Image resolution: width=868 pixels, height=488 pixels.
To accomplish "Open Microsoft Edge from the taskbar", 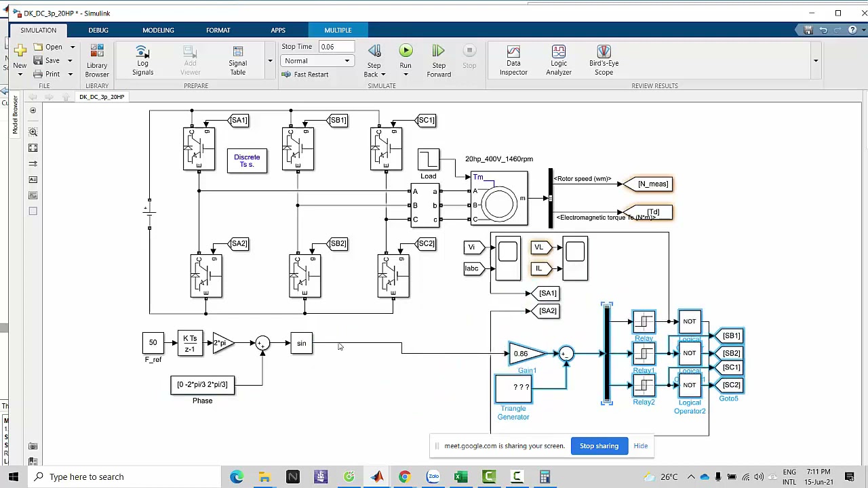I will tap(237, 476).
